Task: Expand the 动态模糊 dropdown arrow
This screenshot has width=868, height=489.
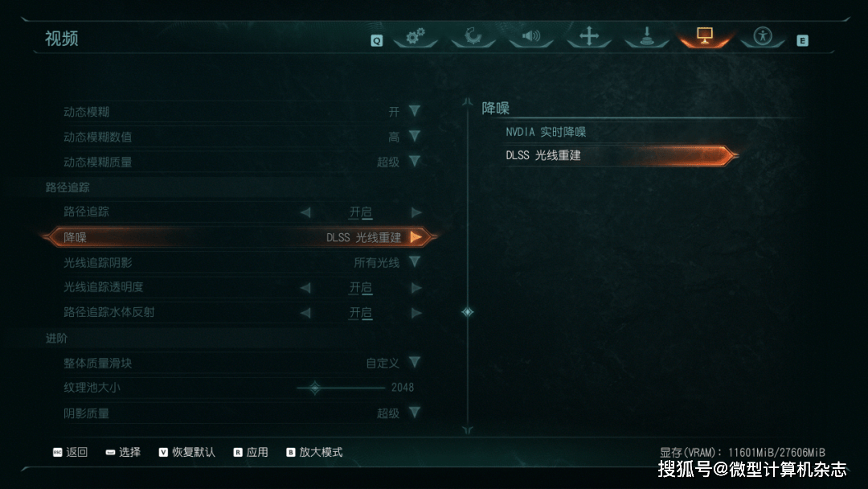Action: pyautogui.click(x=415, y=111)
